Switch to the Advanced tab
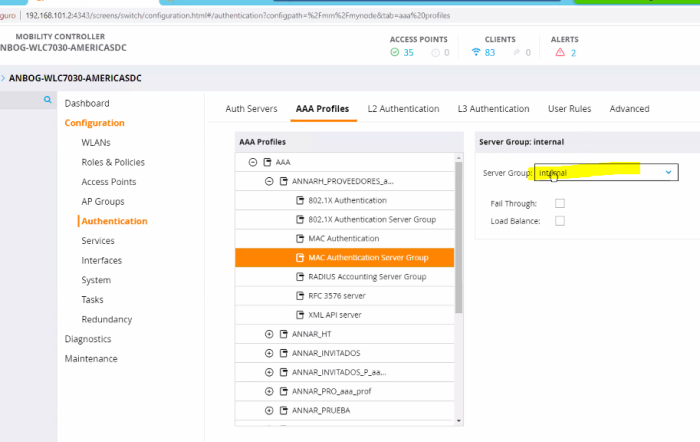 pos(629,109)
